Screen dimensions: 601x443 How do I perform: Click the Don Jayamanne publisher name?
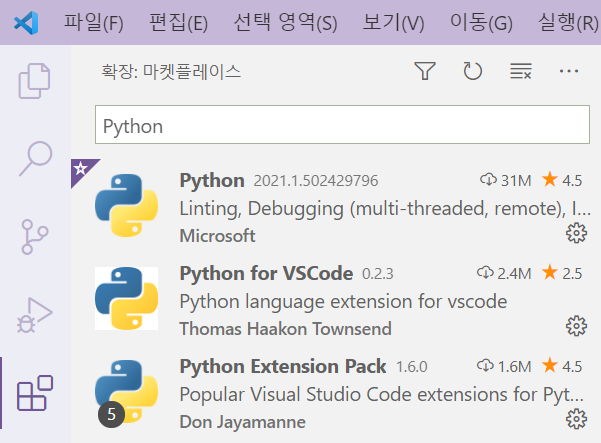pos(243,422)
